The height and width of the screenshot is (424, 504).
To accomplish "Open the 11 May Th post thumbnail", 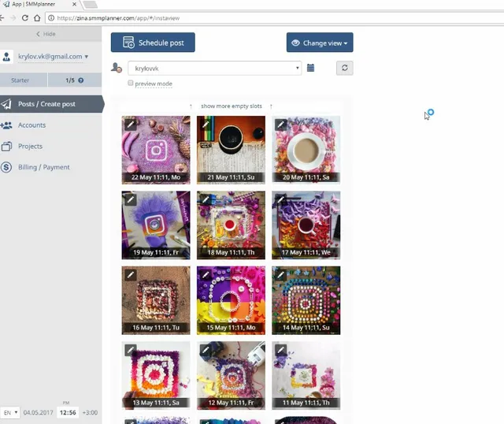I will pyautogui.click(x=306, y=375).
